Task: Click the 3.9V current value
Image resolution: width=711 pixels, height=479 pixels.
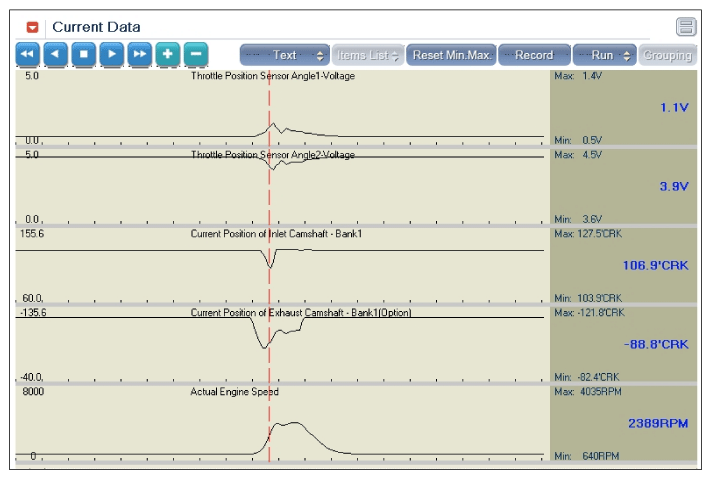Action: [674, 186]
